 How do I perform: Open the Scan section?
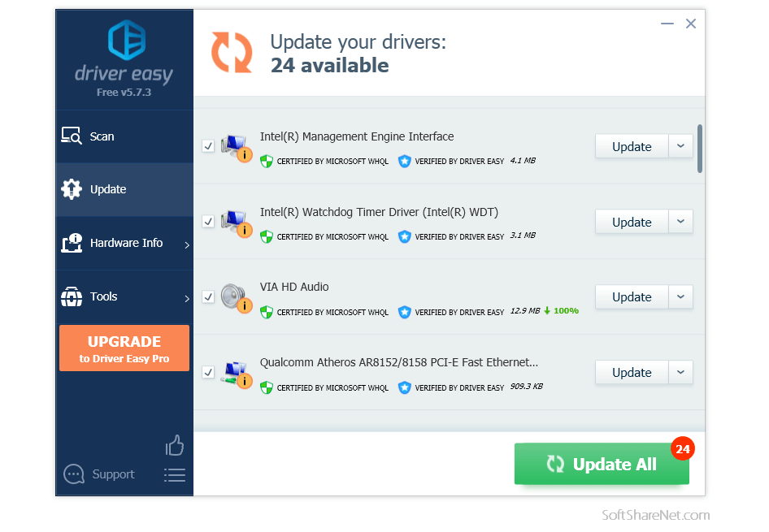(124, 136)
